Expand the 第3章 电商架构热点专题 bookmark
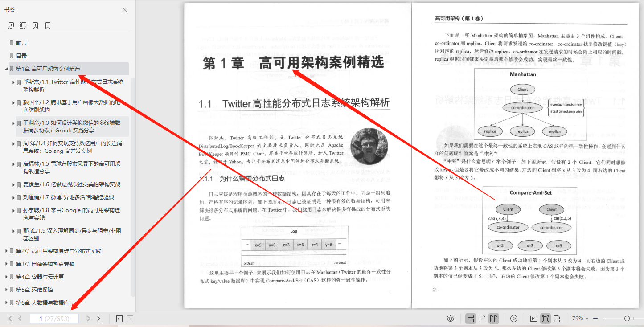 (x=6, y=264)
